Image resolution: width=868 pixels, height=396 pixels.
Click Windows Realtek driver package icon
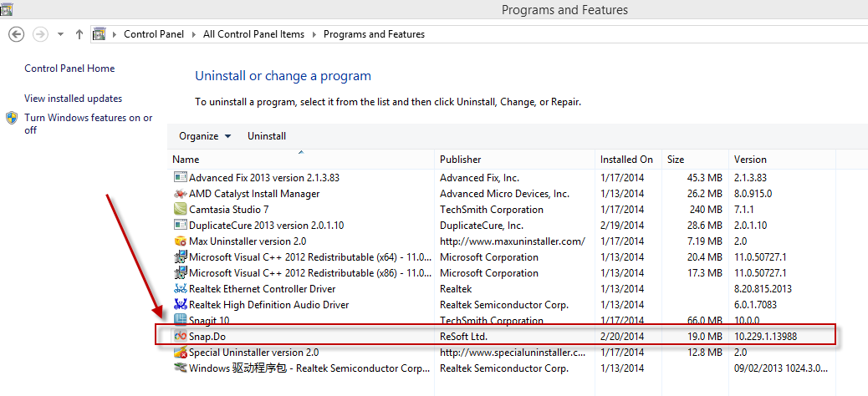coord(181,368)
